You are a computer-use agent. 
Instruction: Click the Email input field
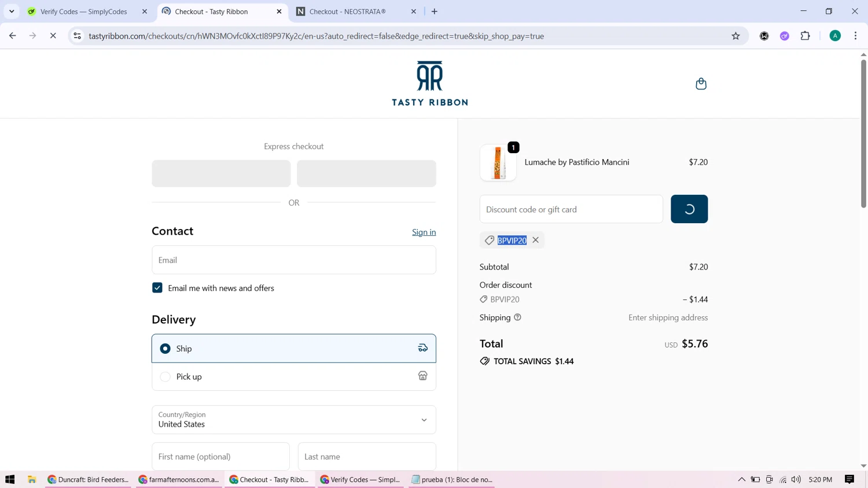coord(294,260)
